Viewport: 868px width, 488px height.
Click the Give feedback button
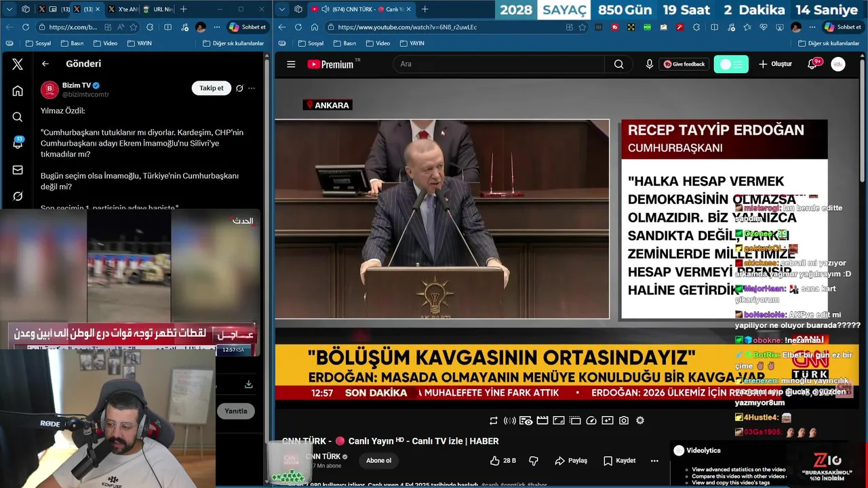point(684,64)
